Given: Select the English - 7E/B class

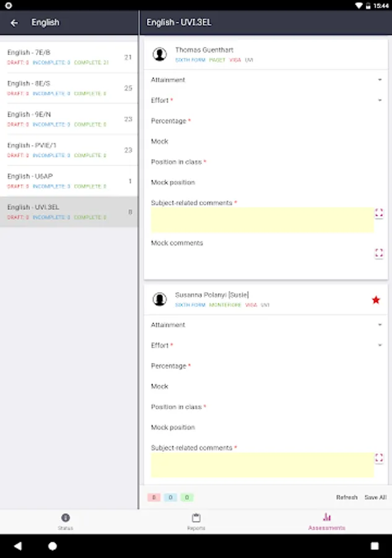Looking at the screenshot, I should point(68,57).
